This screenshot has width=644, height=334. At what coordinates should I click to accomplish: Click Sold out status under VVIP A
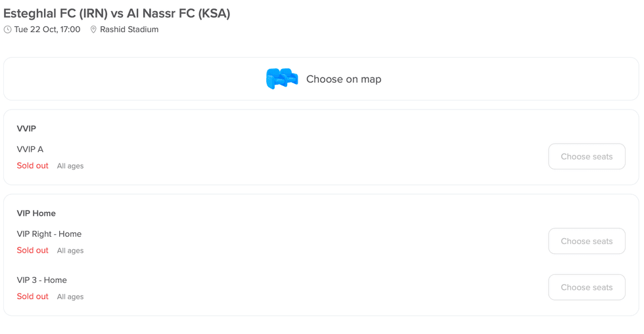pos(33,166)
